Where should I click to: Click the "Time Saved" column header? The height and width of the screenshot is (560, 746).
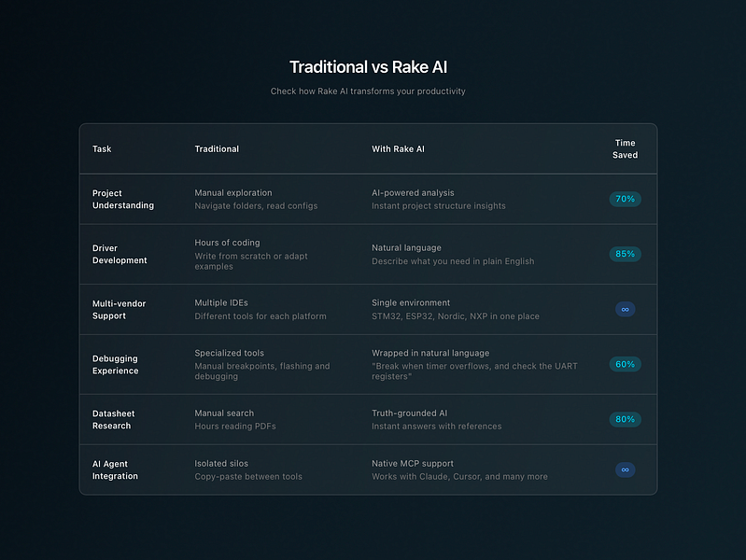point(625,149)
